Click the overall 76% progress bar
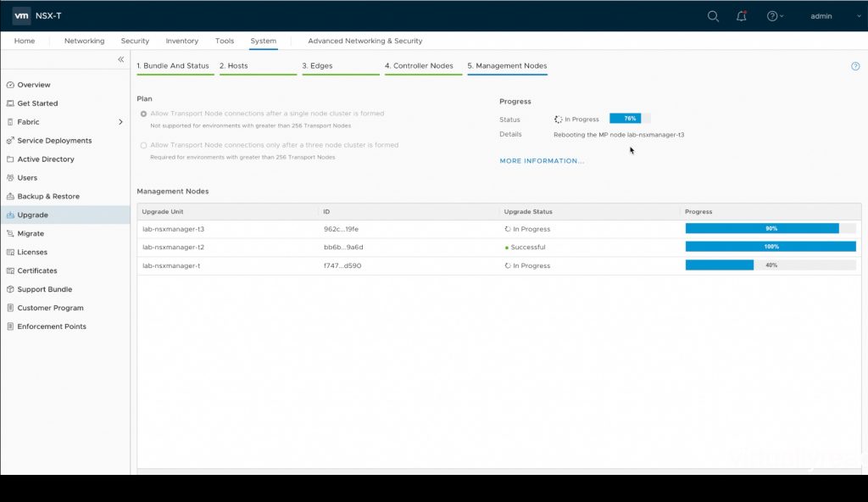Screen dimensions: 868x502 (630, 119)
